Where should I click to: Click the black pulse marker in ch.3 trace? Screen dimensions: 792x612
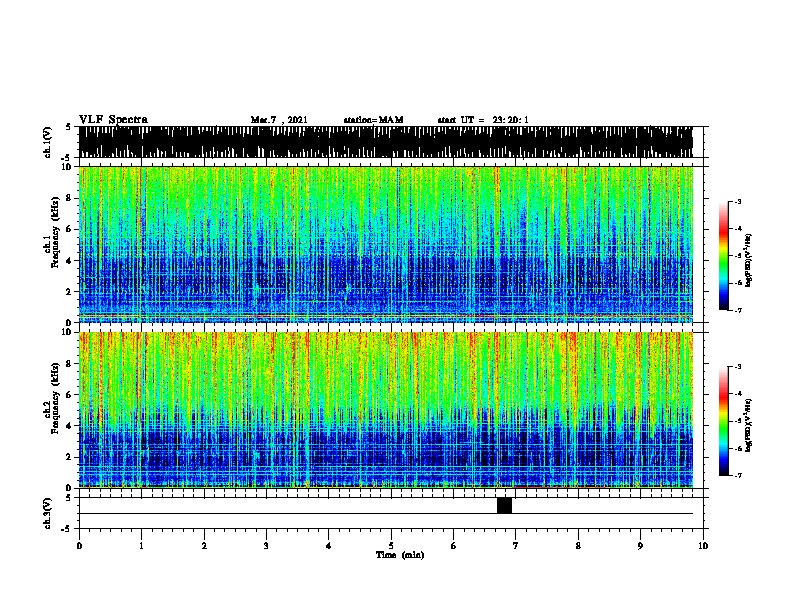tap(504, 505)
